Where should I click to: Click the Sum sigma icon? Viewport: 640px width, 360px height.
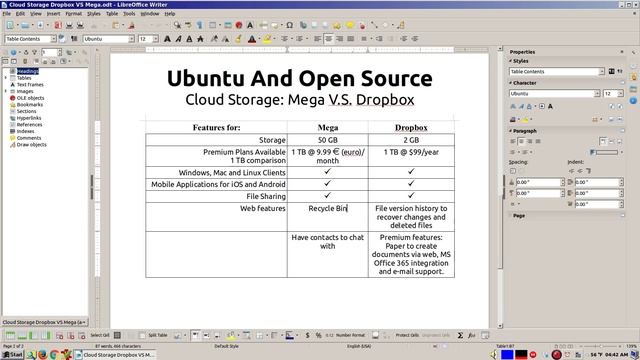tap(460, 335)
